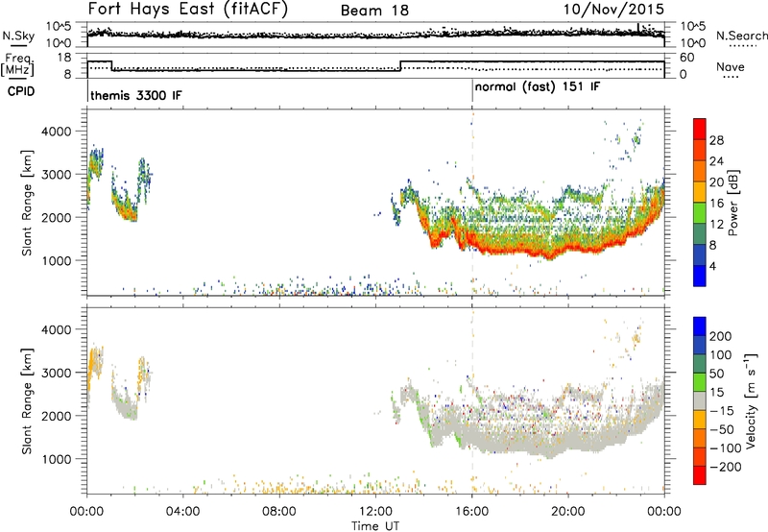Viewport: 768px width, 532px height.
Task: Click the 4000 tick of the power panel
Action: point(56,132)
